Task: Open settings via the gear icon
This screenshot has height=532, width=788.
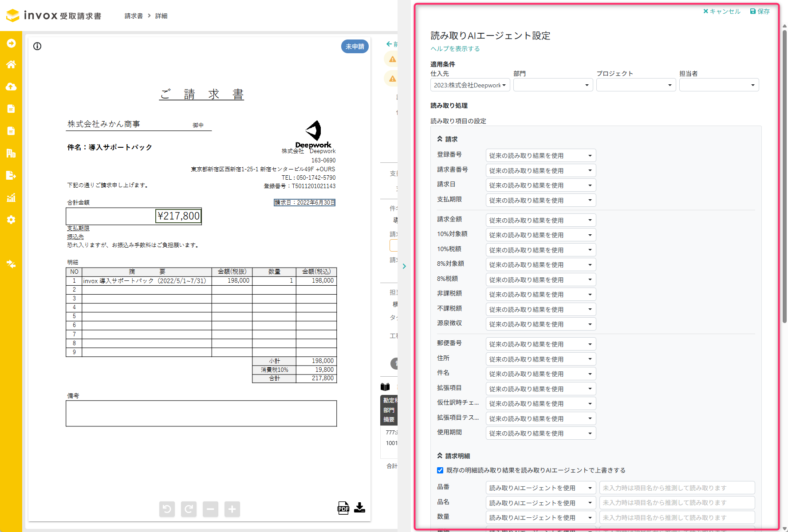Action: pos(11,219)
